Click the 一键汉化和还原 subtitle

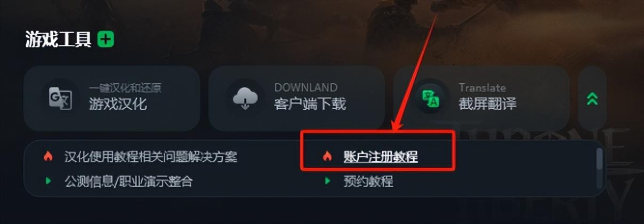[125, 87]
